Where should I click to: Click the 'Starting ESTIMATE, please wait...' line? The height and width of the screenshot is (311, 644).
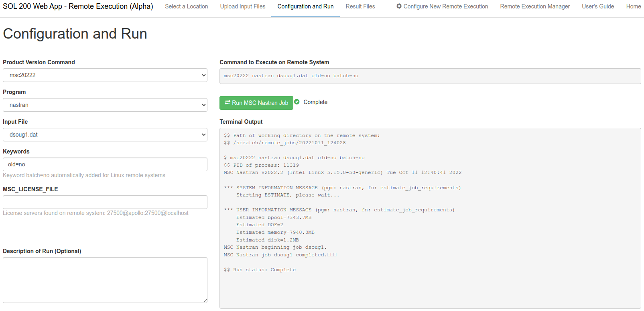point(288,195)
